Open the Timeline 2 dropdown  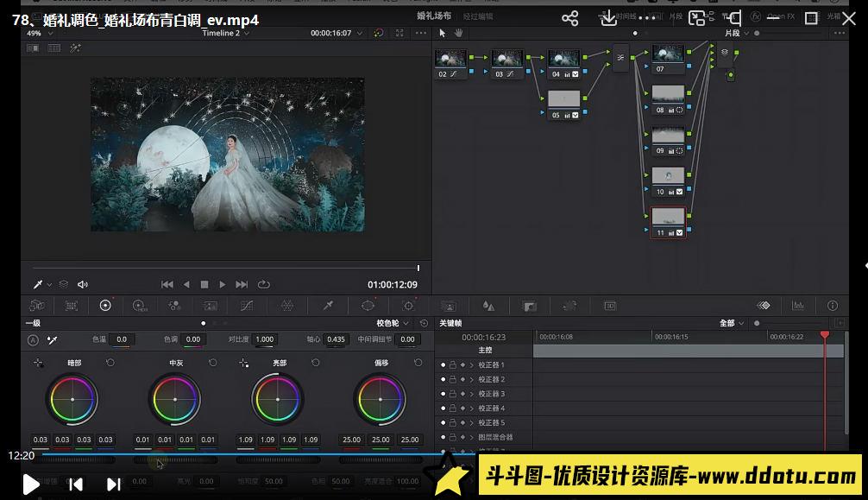coord(225,34)
